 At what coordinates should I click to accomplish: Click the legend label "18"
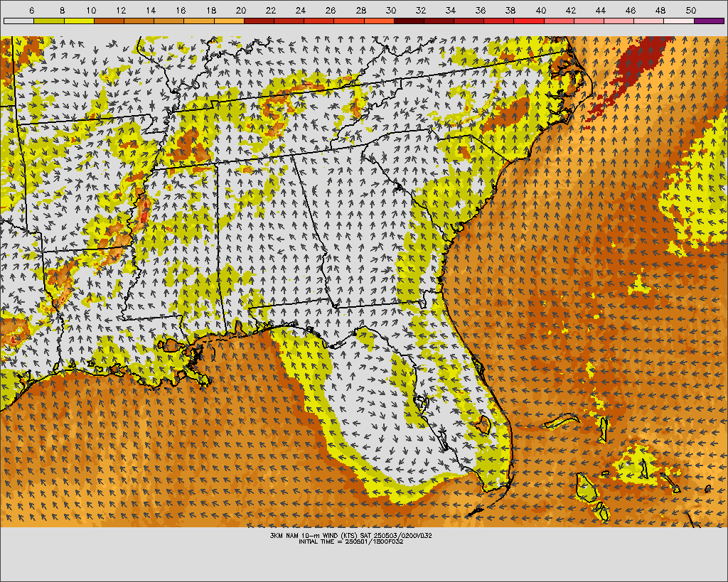(210, 11)
